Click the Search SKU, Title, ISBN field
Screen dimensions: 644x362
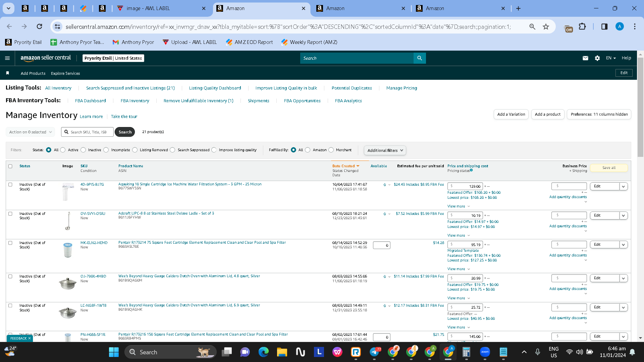(x=87, y=132)
